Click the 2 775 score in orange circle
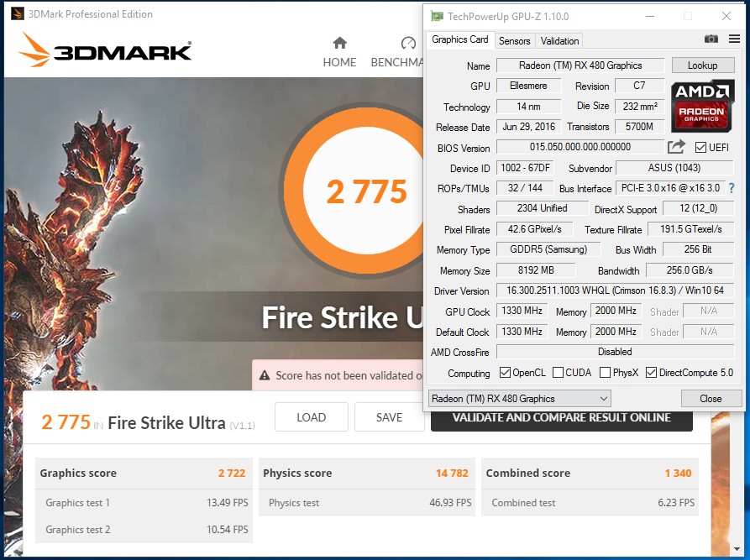Screen dimensions: 750x560 coord(367,191)
